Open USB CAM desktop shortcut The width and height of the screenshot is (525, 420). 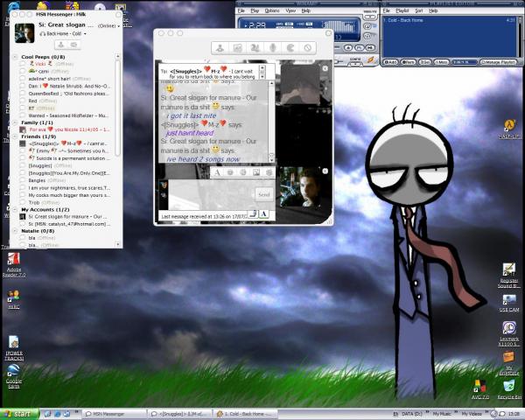509,303
